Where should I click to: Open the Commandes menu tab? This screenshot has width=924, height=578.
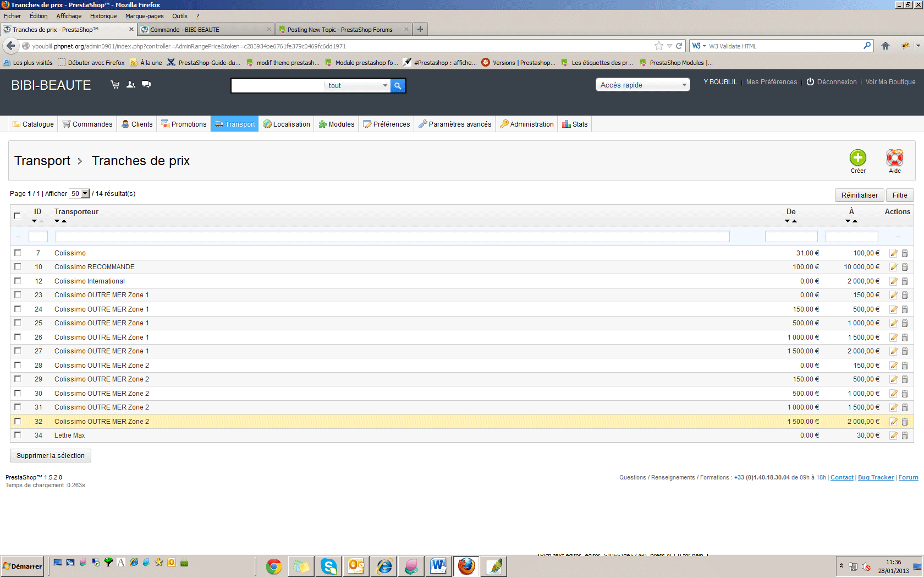87,124
